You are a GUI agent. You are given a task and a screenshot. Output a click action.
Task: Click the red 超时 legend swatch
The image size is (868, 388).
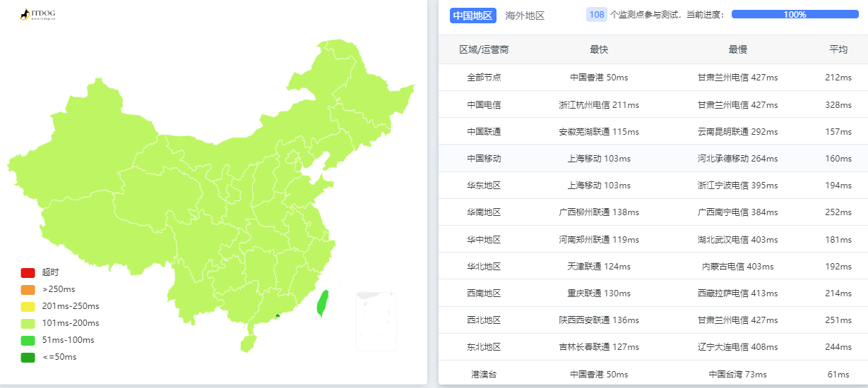coord(28,272)
